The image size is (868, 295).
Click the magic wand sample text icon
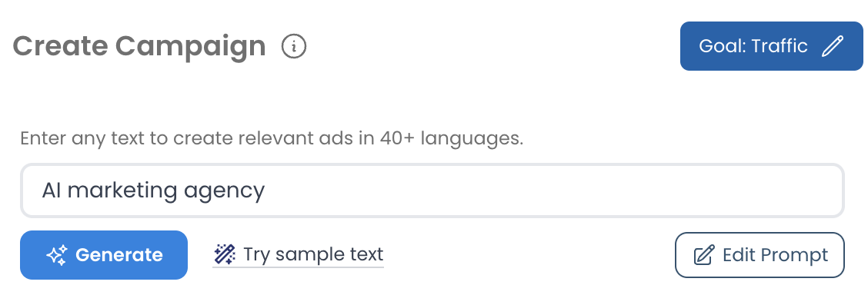click(x=225, y=255)
